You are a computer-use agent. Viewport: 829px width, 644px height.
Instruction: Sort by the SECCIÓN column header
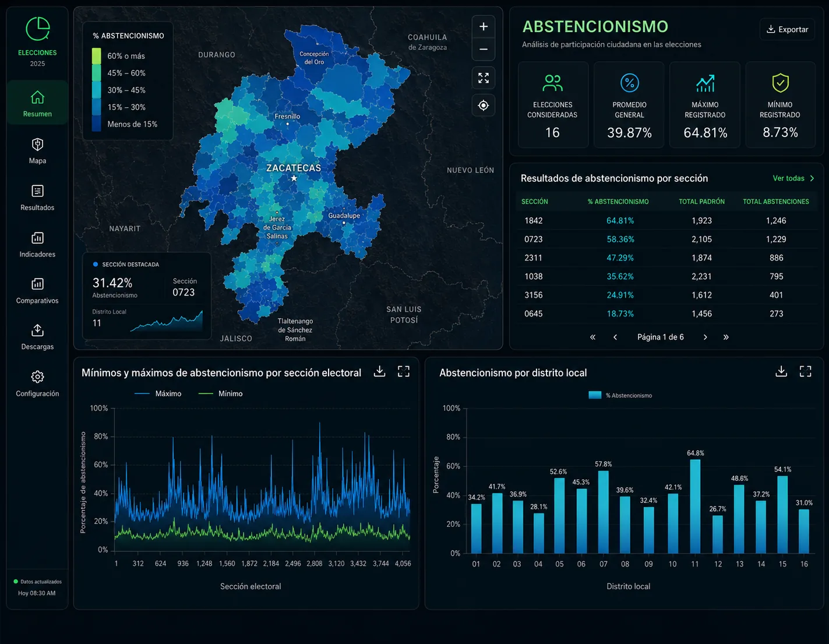coord(534,202)
